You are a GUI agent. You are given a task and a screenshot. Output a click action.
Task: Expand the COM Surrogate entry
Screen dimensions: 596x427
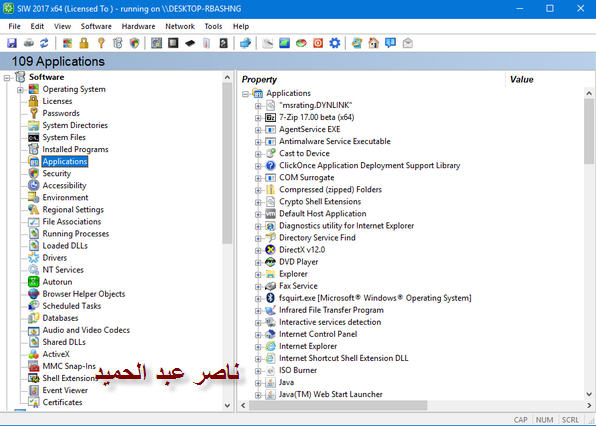(x=258, y=178)
